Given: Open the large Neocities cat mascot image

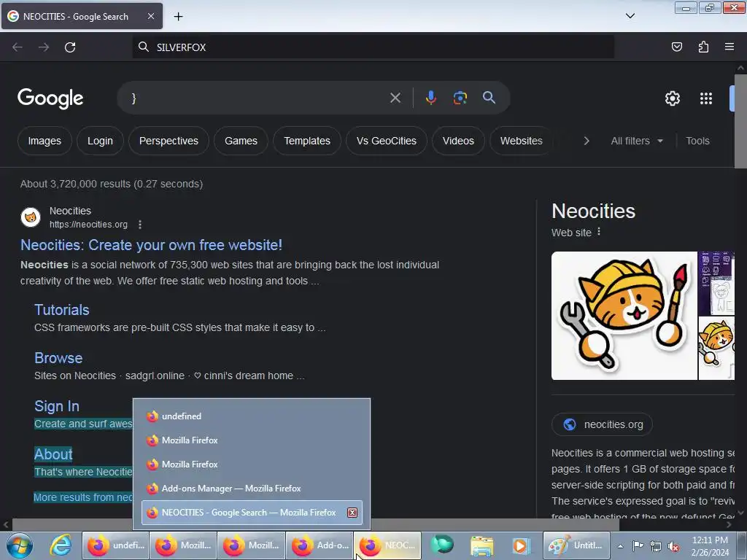Looking at the screenshot, I should pyautogui.click(x=624, y=316).
